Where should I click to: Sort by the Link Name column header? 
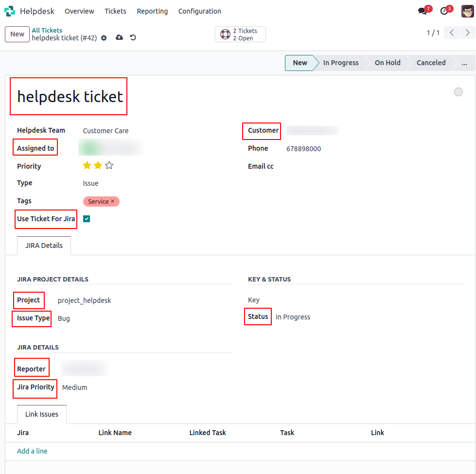tap(115, 433)
